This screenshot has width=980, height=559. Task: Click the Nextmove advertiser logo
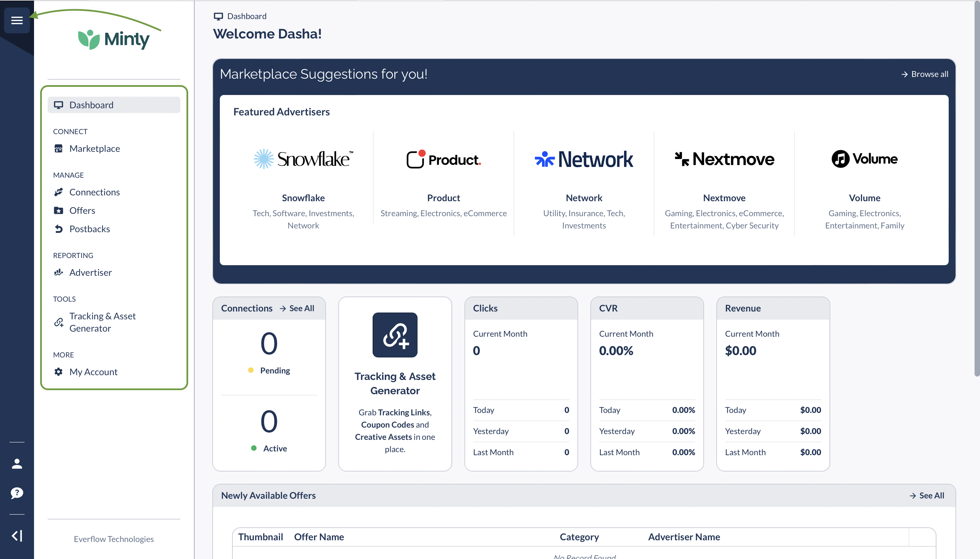[x=724, y=159]
